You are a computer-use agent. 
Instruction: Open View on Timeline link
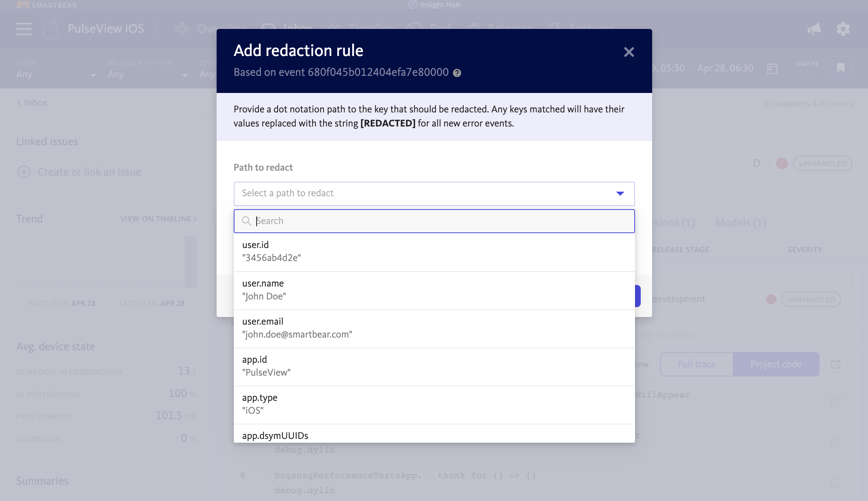coord(158,219)
